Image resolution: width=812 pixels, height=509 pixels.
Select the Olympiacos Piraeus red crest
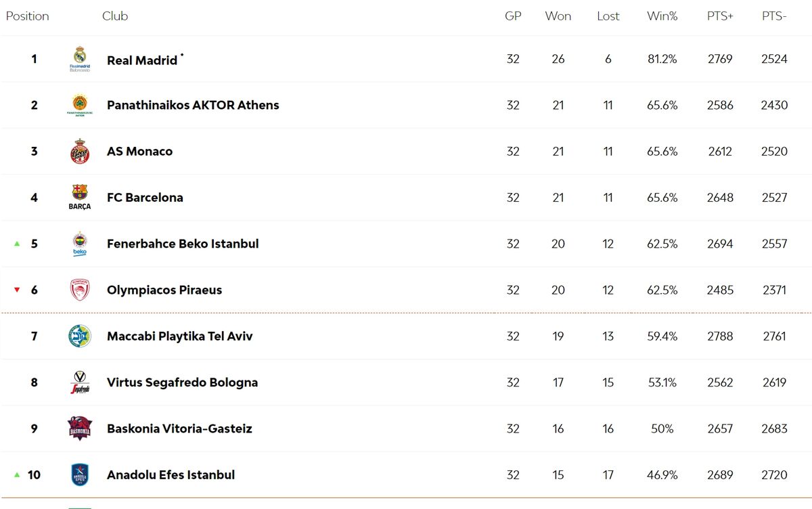tap(80, 290)
